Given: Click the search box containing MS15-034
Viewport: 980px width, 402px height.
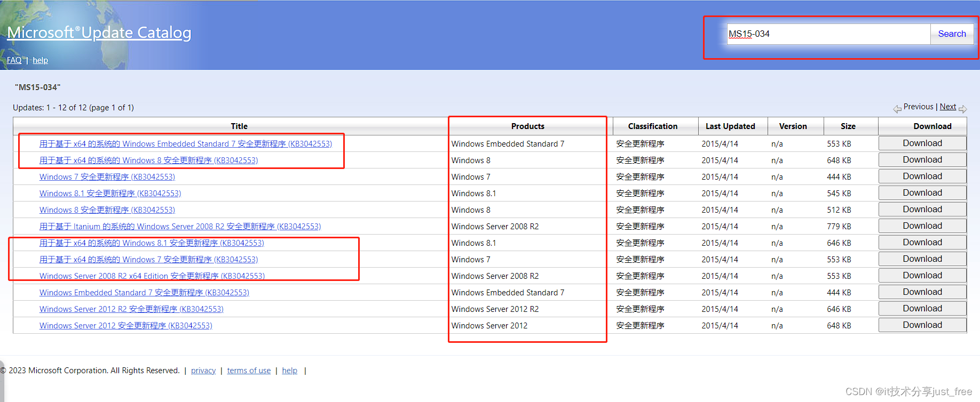Looking at the screenshot, I should click(x=828, y=34).
